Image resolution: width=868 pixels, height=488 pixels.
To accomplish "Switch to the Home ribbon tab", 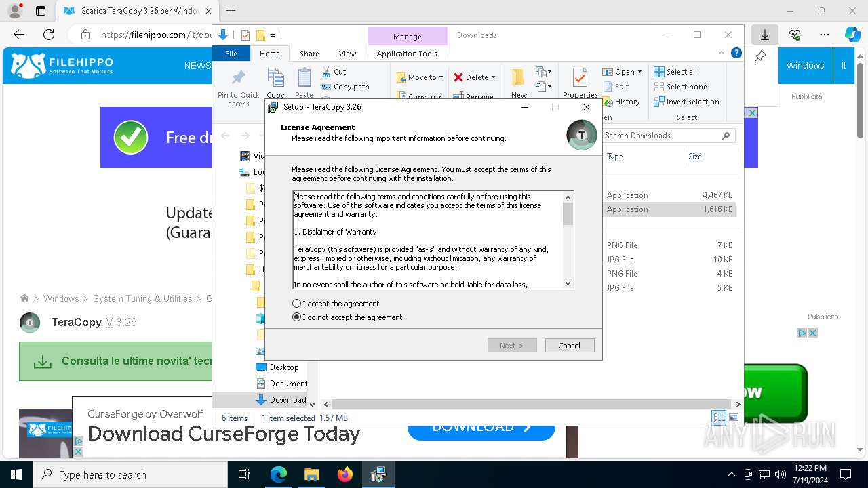I will click(x=269, y=54).
